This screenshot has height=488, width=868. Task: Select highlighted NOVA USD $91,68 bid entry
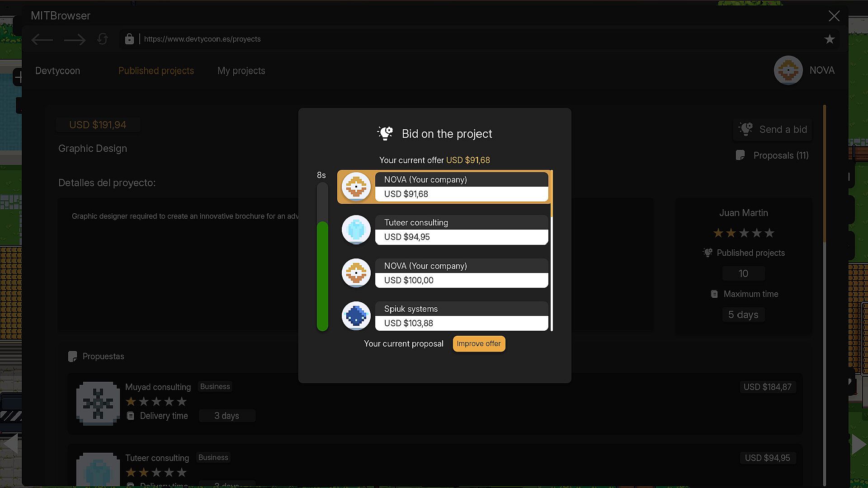(443, 187)
